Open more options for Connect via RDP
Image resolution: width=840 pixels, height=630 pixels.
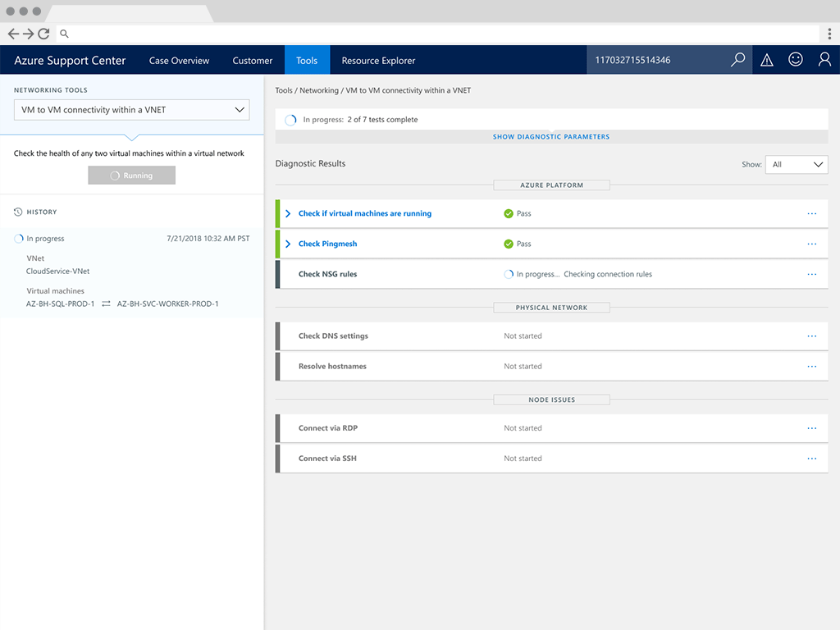tap(811, 428)
